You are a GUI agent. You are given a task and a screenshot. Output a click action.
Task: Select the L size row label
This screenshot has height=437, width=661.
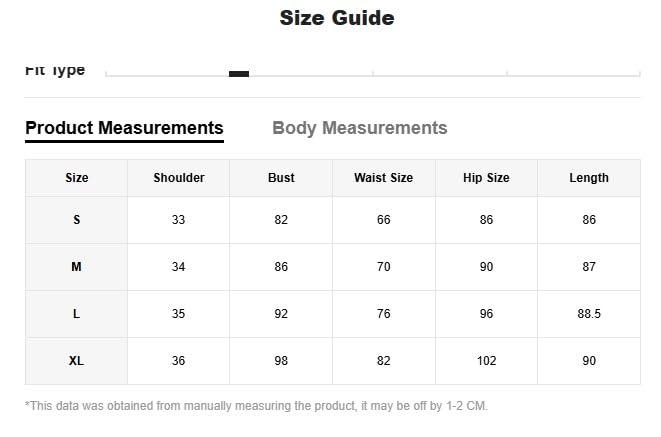coord(77,314)
